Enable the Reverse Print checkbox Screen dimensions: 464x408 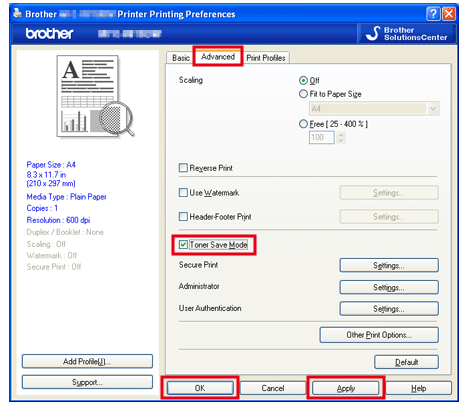(183, 168)
